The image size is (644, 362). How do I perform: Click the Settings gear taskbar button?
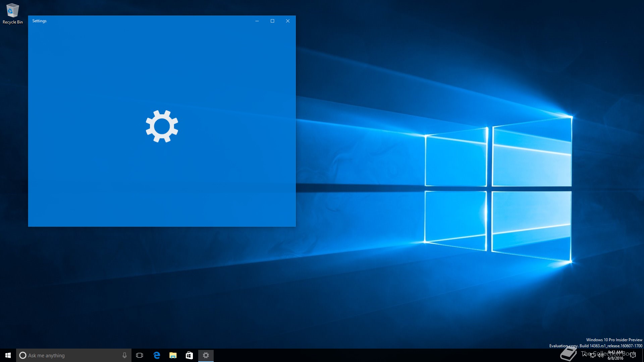pyautogui.click(x=206, y=355)
